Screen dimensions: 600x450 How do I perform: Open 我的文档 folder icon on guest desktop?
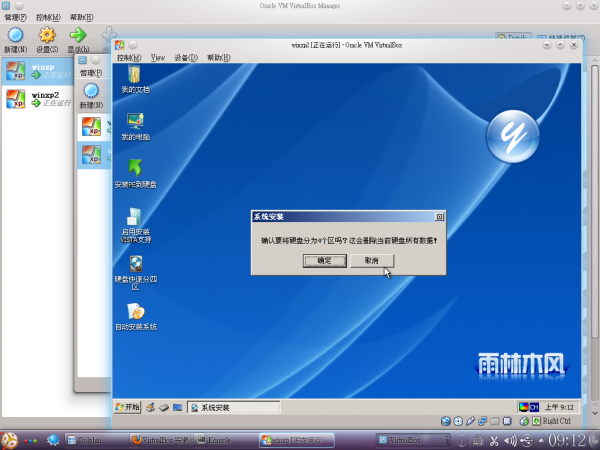(x=135, y=79)
